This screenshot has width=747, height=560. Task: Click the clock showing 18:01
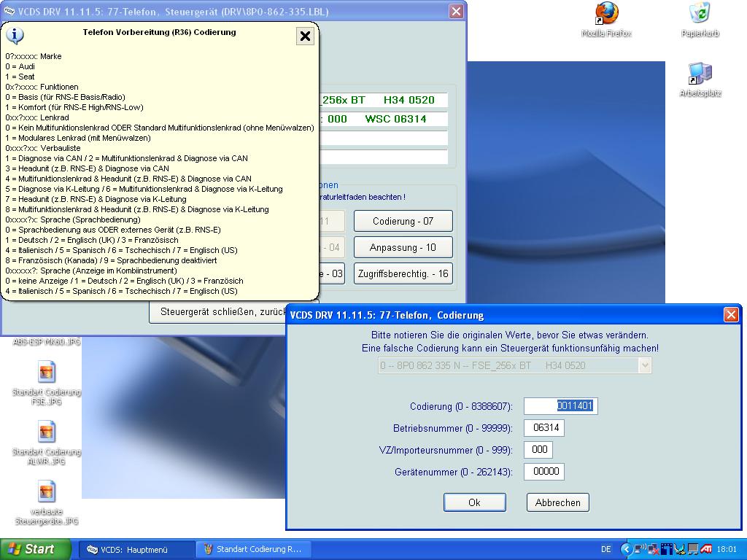[x=727, y=549]
